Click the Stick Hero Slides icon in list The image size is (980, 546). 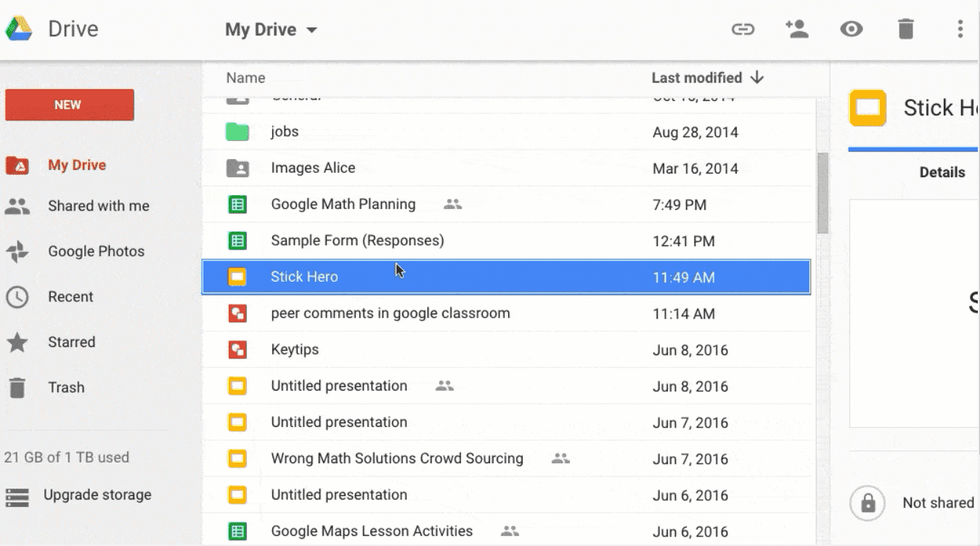click(237, 277)
